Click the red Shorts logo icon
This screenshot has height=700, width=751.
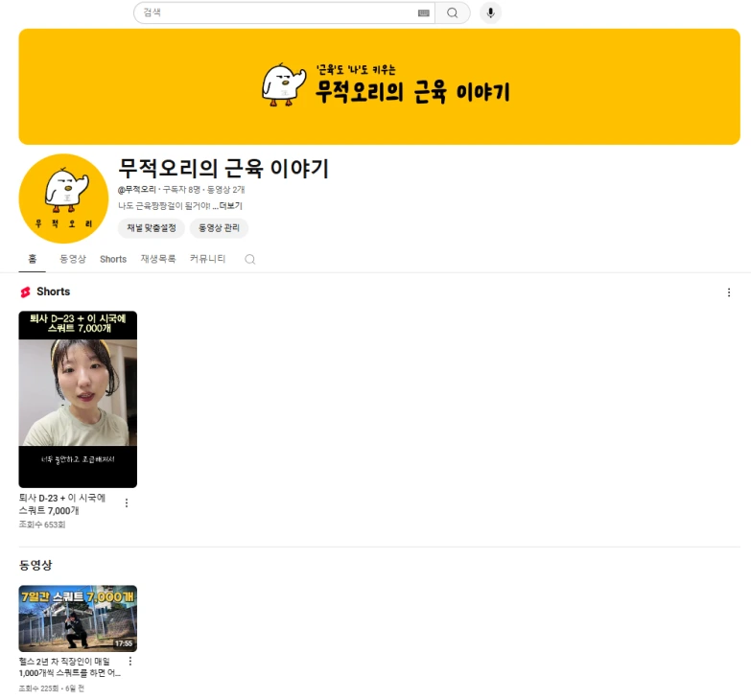coord(25,292)
